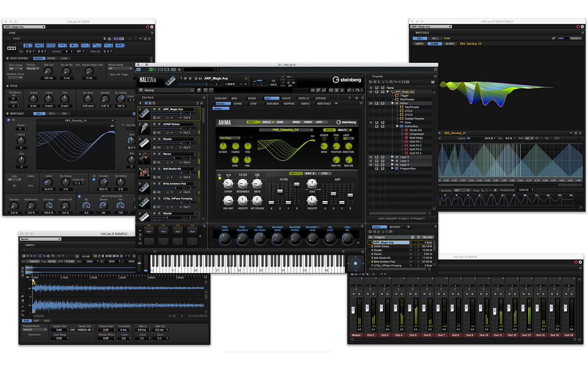The image size is (588, 370).
Task: Select the envelope section icon in Zone window
Action: click(85, 46)
